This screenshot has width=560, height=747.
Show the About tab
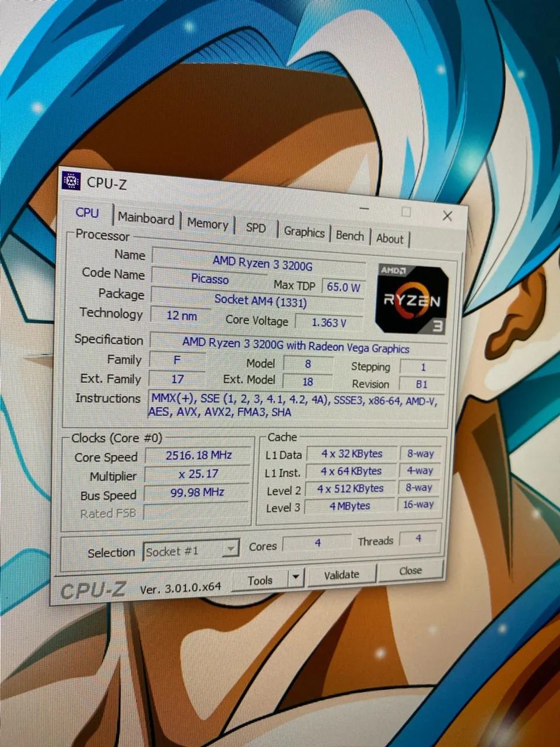click(390, 238)
